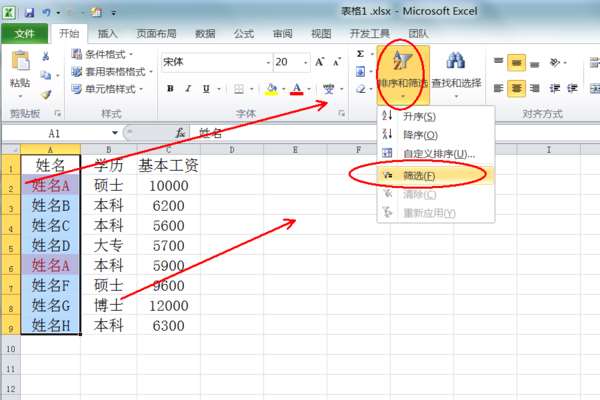Viewport: 600px width, 400px height.
Task: Switch to the Data (数据) tab
Action: click(205, 34)
